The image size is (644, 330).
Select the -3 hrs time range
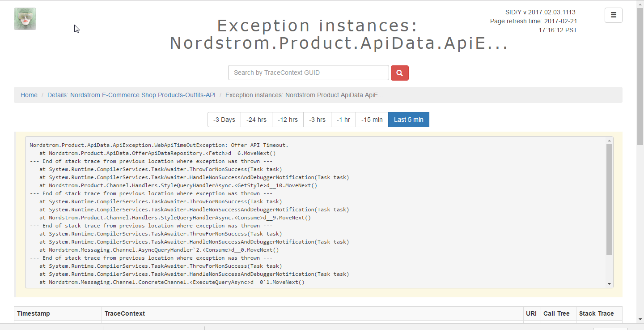point(317,120)
